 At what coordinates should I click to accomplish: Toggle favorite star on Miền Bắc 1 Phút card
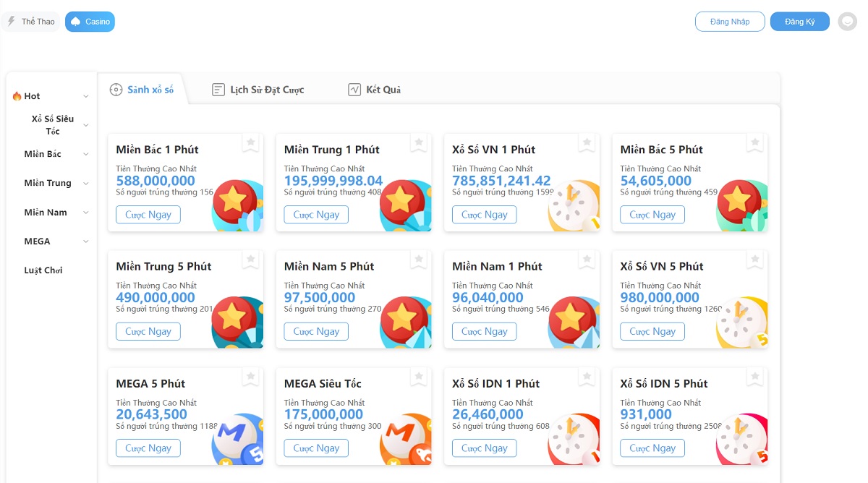tap(250, 143)
